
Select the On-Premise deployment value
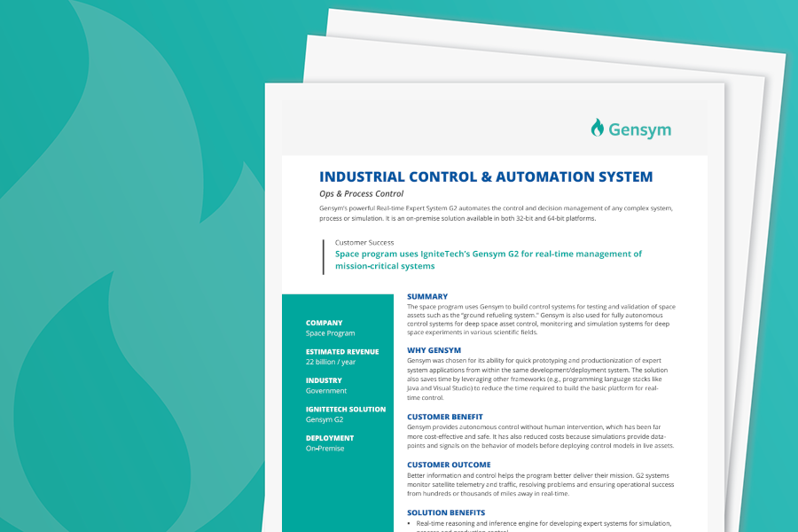[325, 448]
